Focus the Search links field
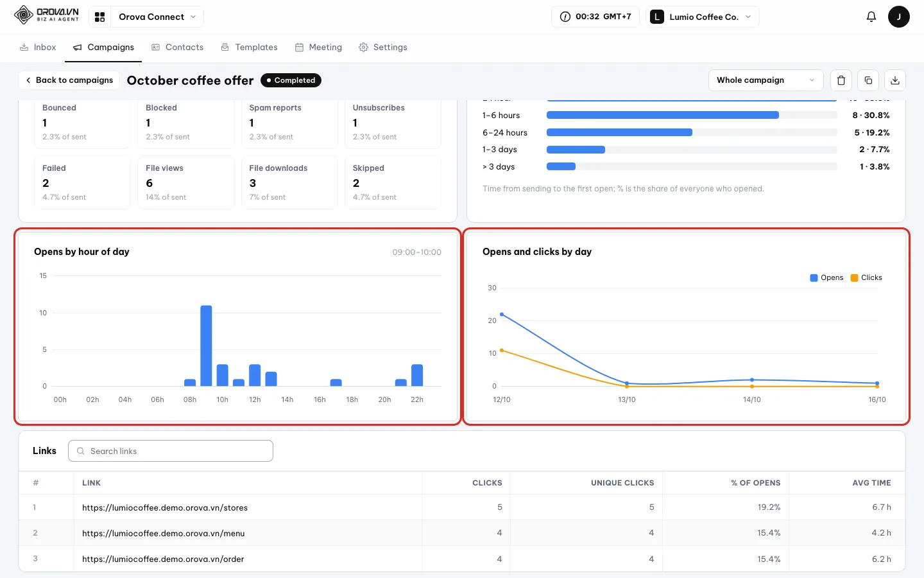Viewport: 924px width, 578px height. click(x=171, y=451)
